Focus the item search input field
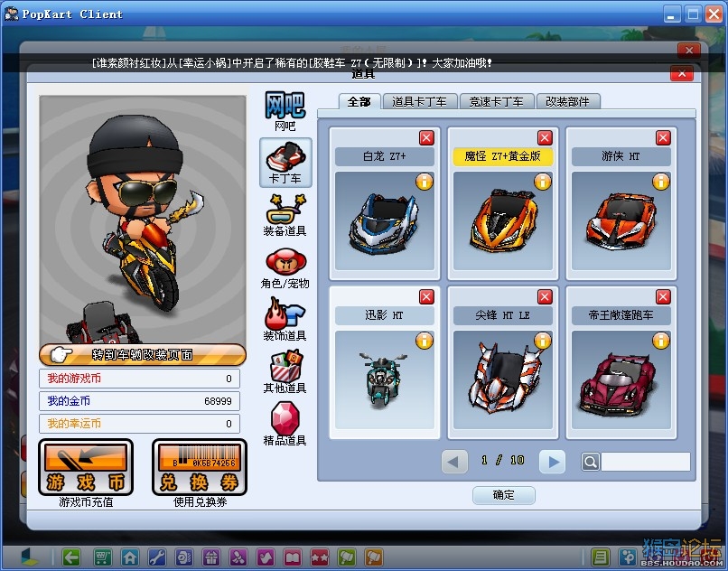 pos(646,462)
